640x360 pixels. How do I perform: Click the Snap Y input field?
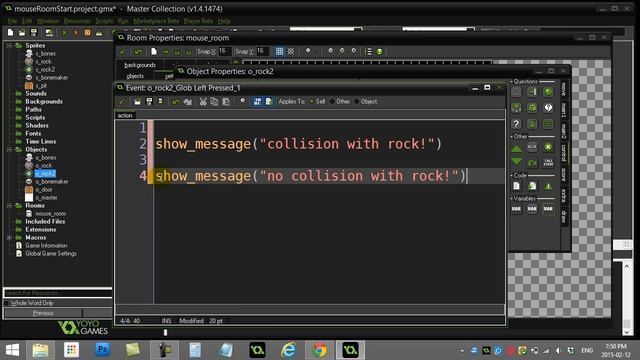pos(262,51)
